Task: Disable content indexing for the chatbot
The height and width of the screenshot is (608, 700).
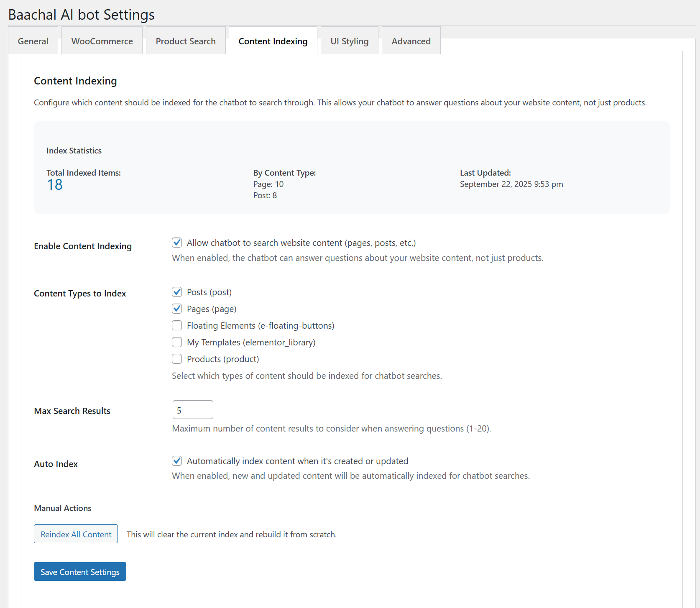Action: tap(177, 243)
